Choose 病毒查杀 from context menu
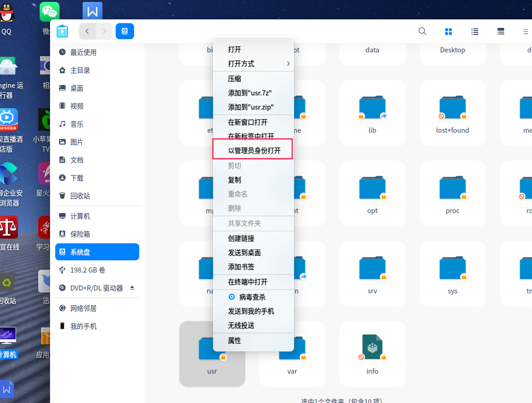532x403 pixels. pyautogui.click(x=253, y=298)
